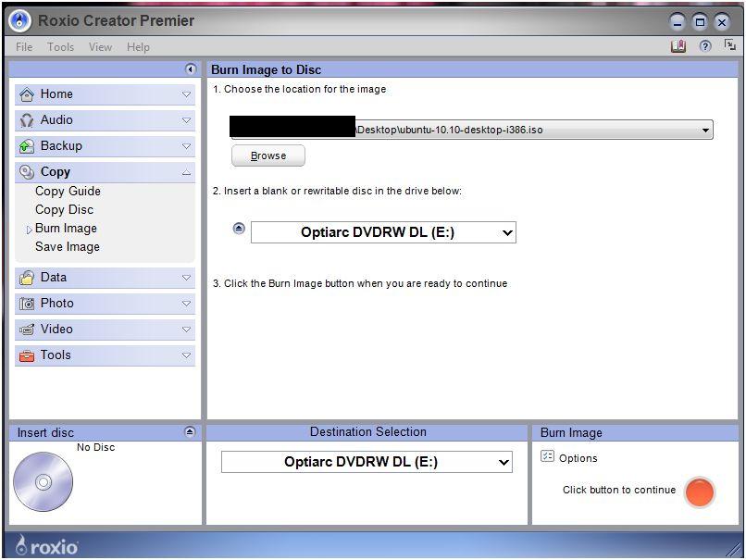
Task: Expand the Home section arrow
Action: pos(187,94)
